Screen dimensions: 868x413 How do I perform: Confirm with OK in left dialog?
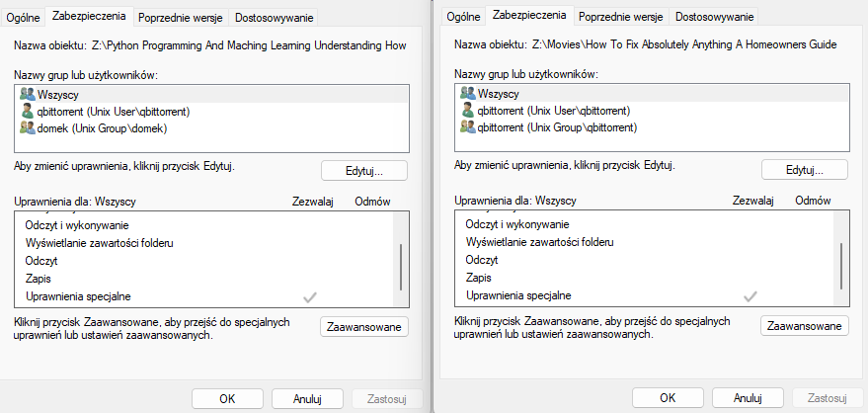[227, 399]
